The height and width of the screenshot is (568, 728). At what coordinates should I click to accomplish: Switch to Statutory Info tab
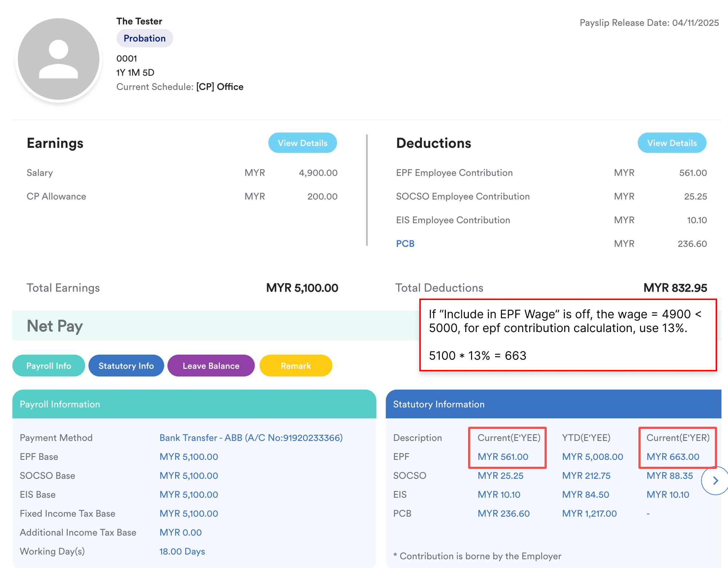click(126, 366)
